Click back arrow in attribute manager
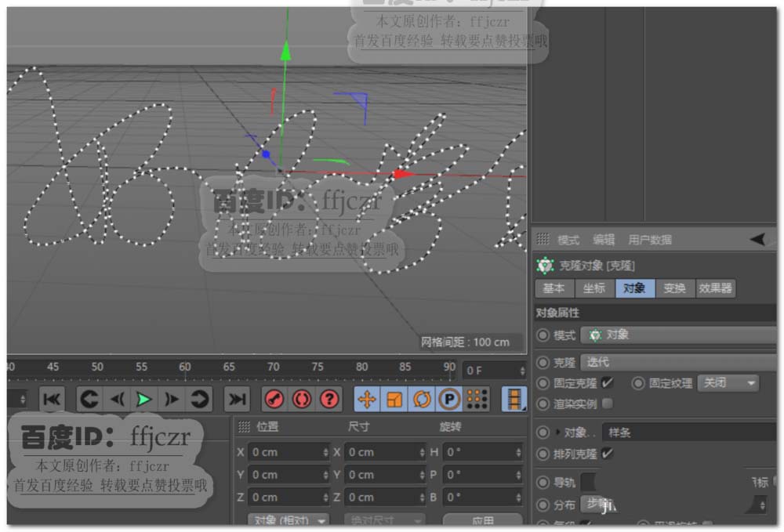784x532 pixels. [758, 239]
